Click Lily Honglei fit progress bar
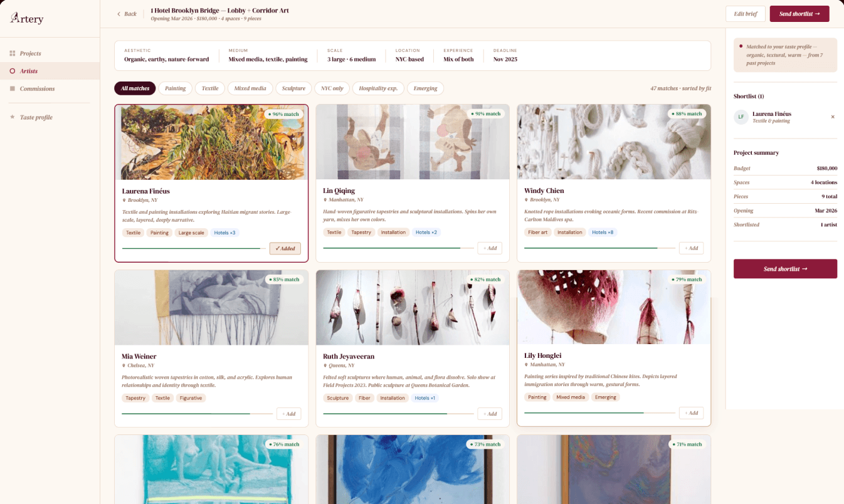The width and height of the screenshot is (844, 504). pyautogui.click(x=599, y=413)
